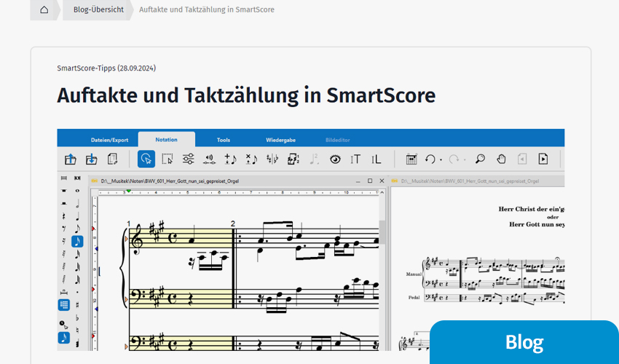Viewport: 619px width, 364px height.
Task: Click the blue Blog button
Action: pyautogui.click(x=524, y=342)
